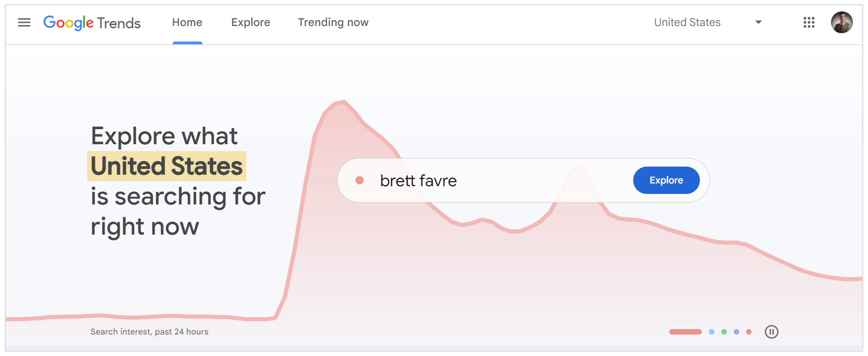Click the region dropdown arrow
This screenshot has height=356, width=868.
coord(757,22)
